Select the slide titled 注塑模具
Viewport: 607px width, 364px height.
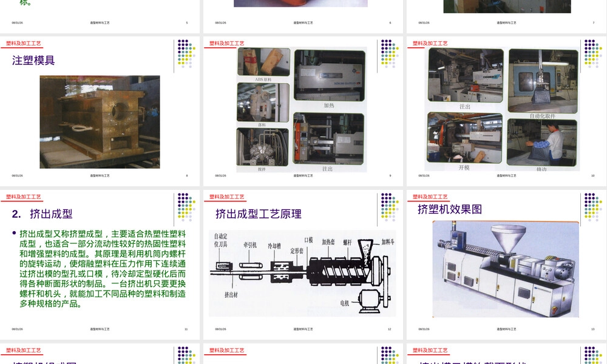[100, 112]
